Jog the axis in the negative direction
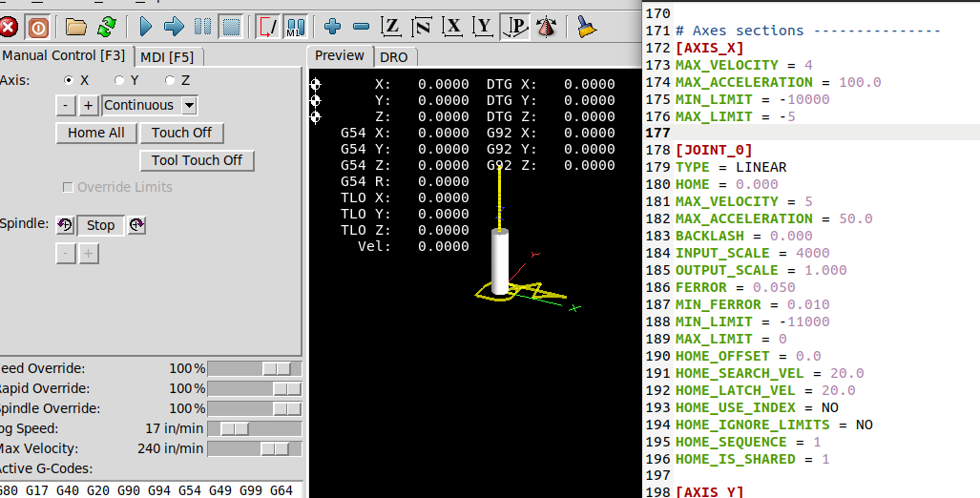Image resolution: width=980 pixels, height=498 pixels. pyautogui.click(x=66, y=106)
